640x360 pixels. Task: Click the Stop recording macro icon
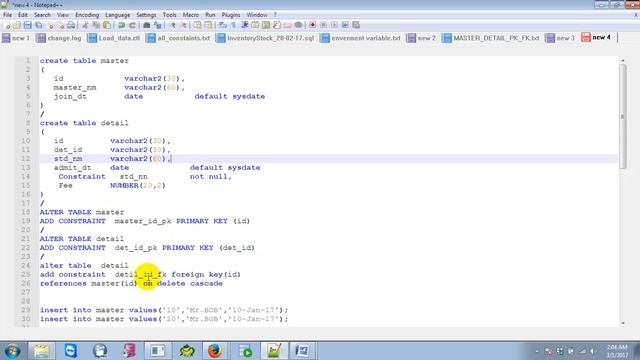pos(323,25)
